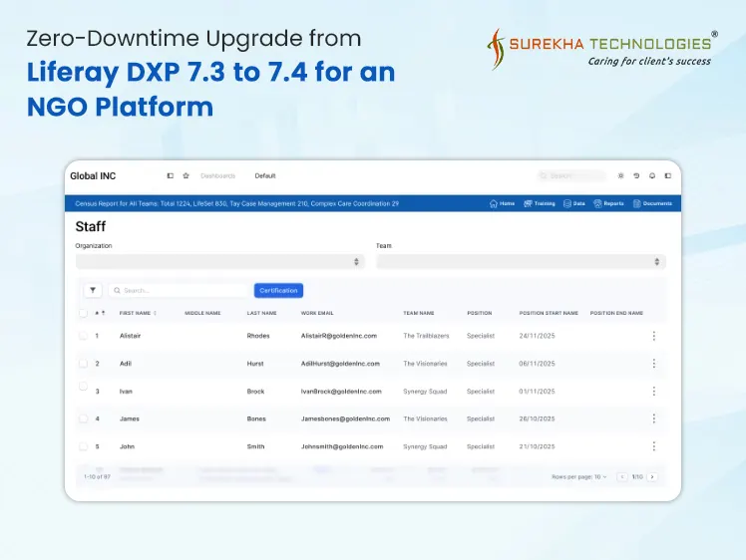Open Reports in blue navigation bar

pos(608,203)
